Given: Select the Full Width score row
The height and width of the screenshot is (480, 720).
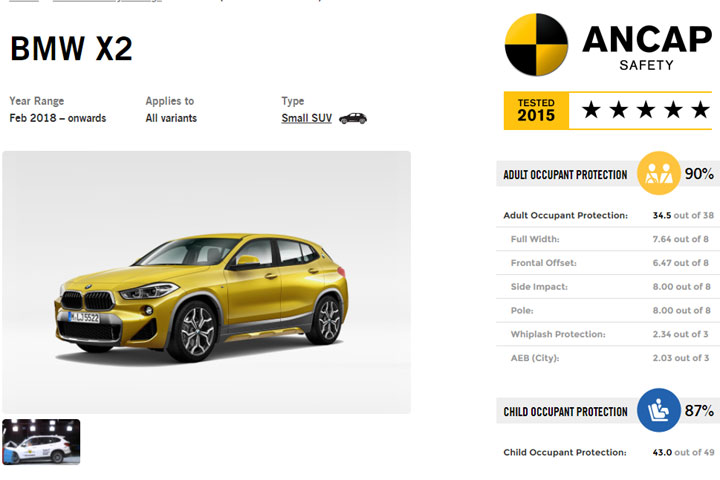Looking at the screenshot, I should (610, 239).
